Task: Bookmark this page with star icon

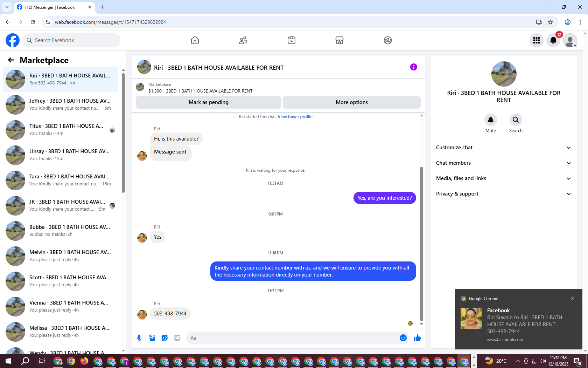Action: [x=550, y=22]
